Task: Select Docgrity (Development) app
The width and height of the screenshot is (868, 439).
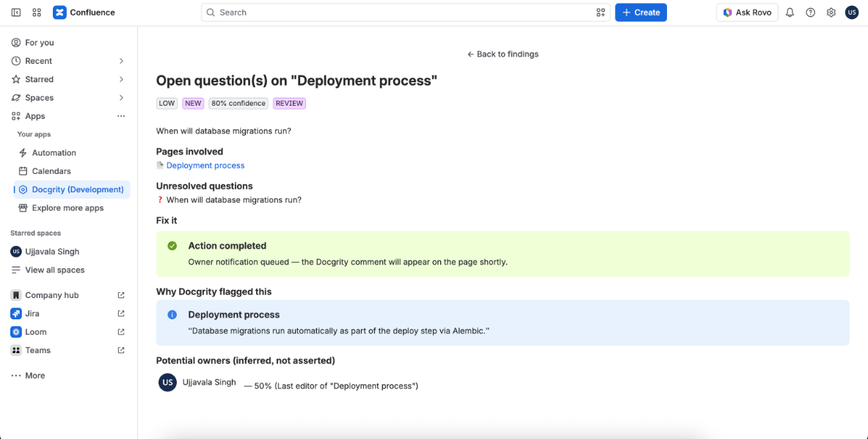Action: pos(72,189)
